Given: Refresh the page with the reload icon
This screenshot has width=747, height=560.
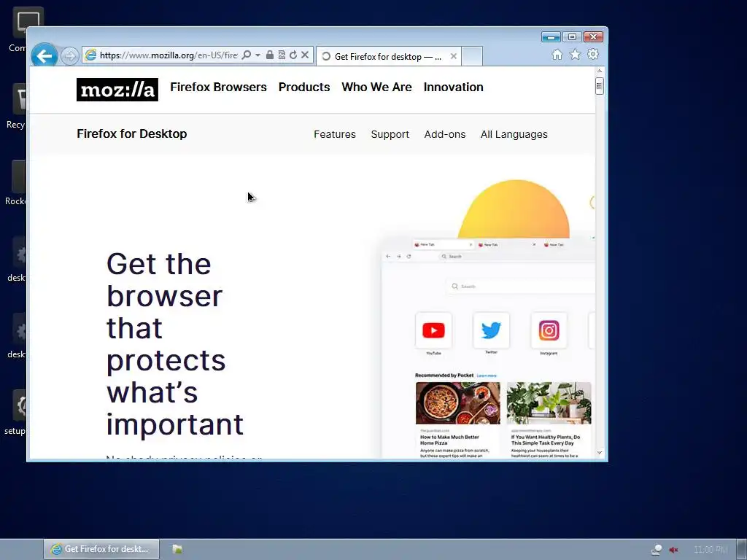Looking at the screenshot, I should tap(293, 55).
